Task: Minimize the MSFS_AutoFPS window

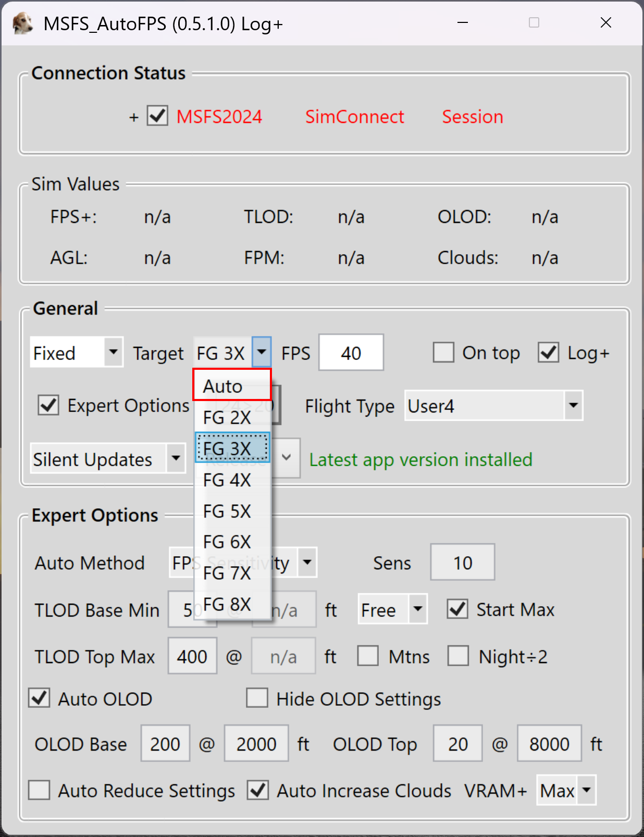Action: tap(463, 22)
